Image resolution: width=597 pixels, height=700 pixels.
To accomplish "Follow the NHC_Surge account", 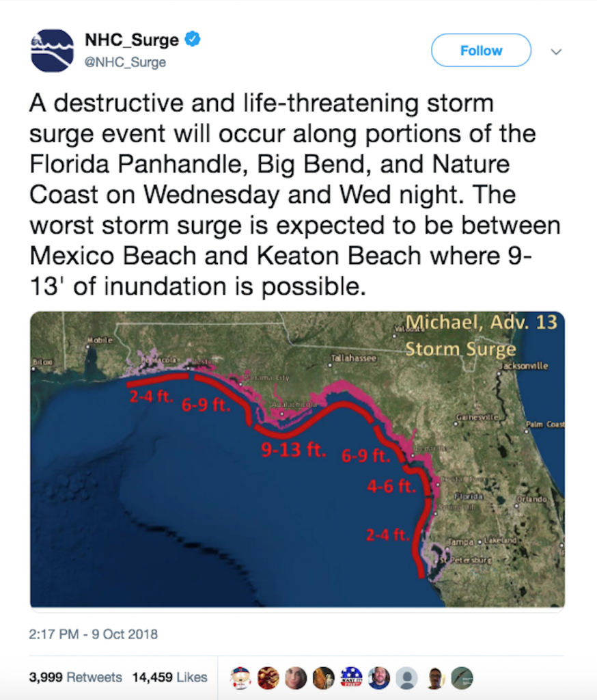I will click(481, 51).
